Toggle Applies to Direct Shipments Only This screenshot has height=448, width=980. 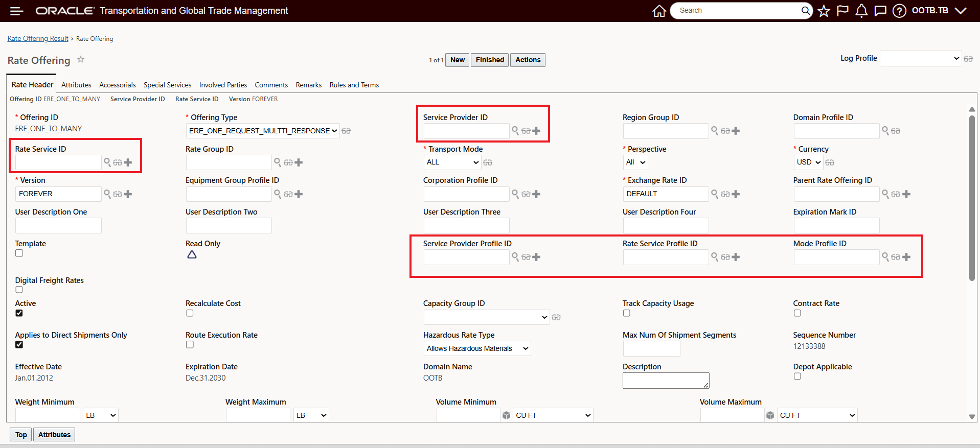point(19,345)
